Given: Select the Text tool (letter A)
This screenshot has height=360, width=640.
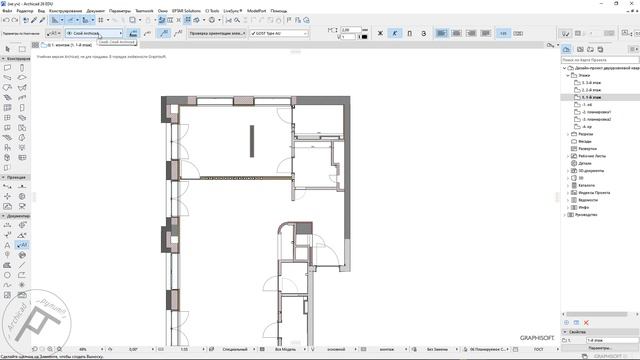Looking at the screenshot, I should [x=7, y=245].
